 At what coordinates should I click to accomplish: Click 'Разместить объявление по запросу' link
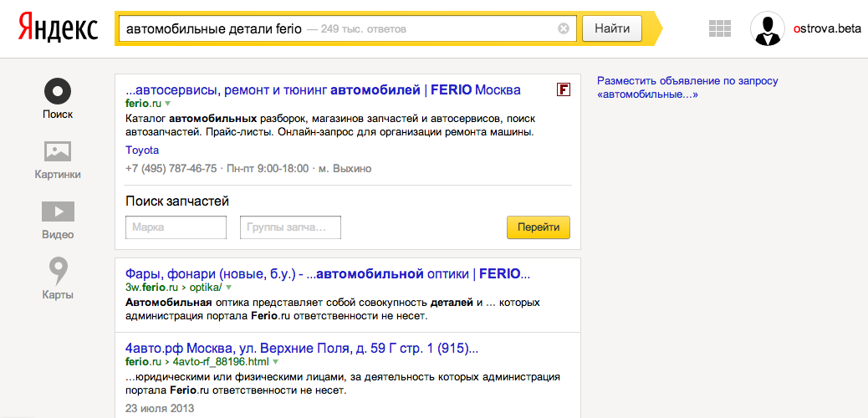[687, 88]
